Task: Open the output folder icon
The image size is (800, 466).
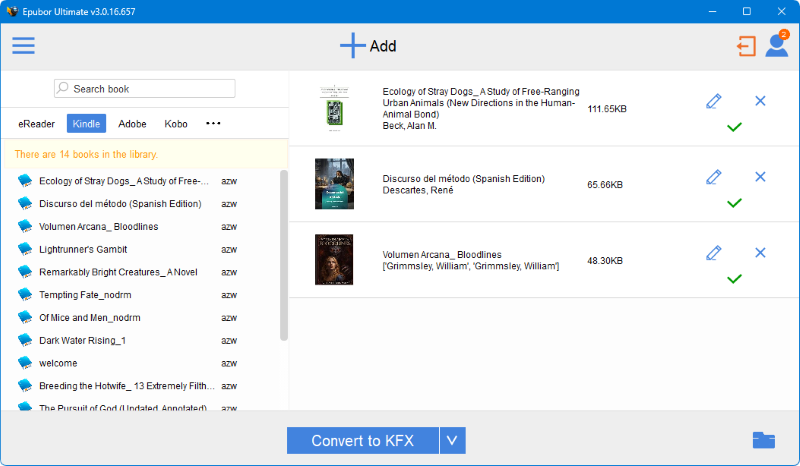Action: (x=764, y=440)
